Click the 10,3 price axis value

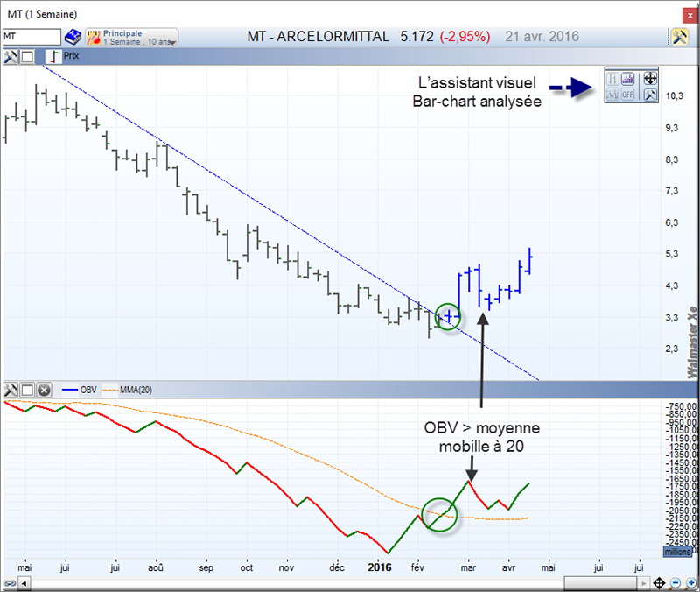674,96
